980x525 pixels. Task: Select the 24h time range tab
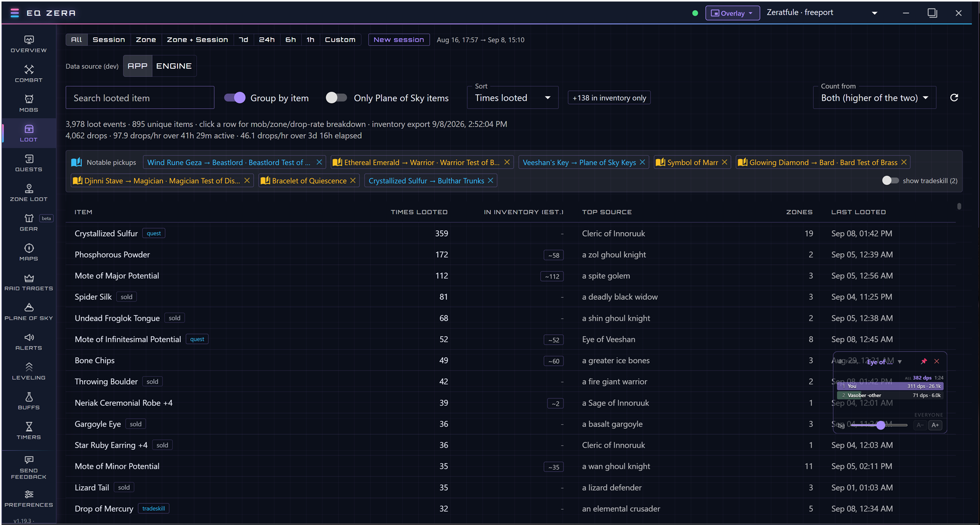tap(267, 40)
